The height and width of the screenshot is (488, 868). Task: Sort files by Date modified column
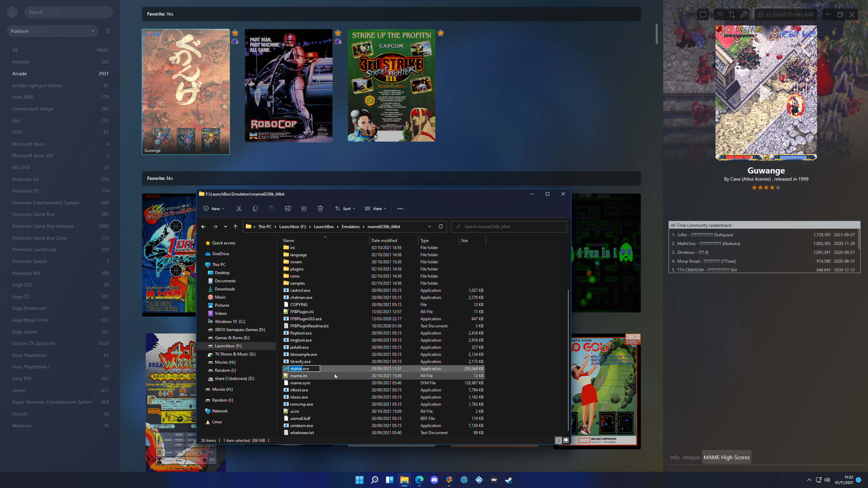coord(393,240)
